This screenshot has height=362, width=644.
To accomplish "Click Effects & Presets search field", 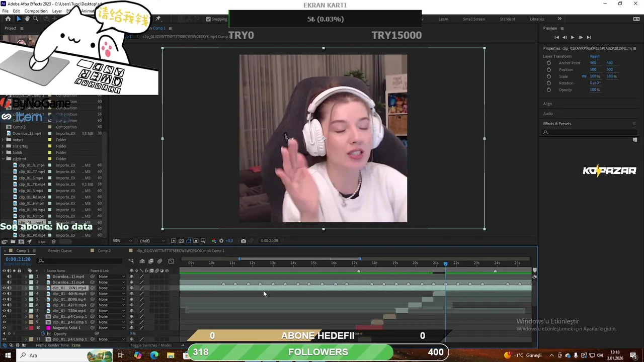I will tap(590, 132).
